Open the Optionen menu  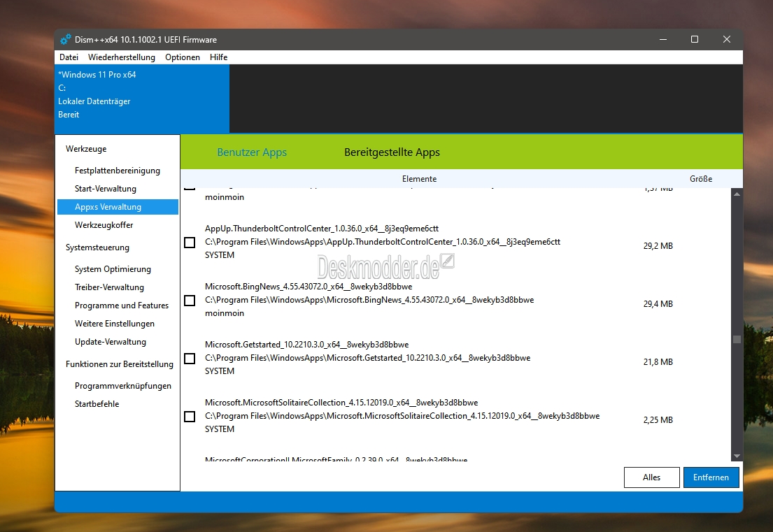tap(183, 57)
